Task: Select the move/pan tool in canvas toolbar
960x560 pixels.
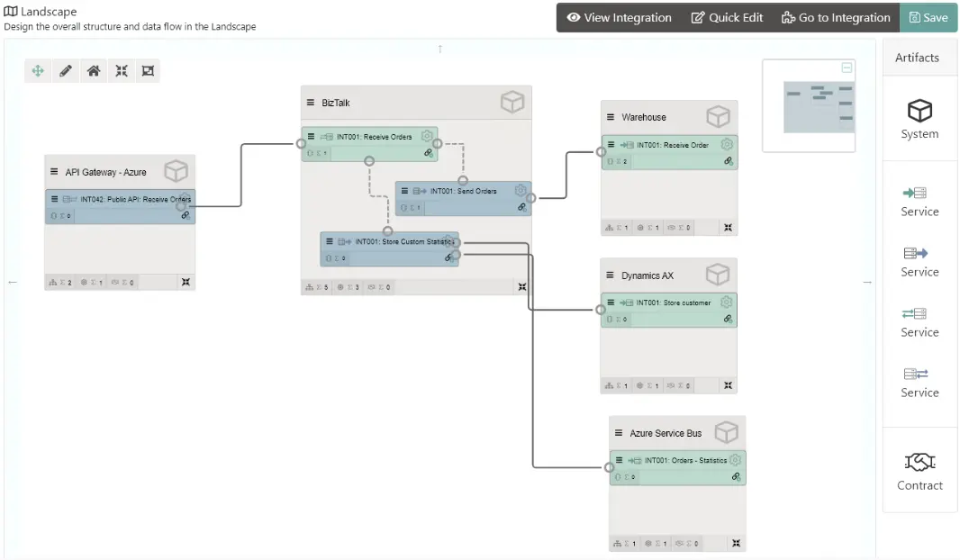Action: coord(38,71)
